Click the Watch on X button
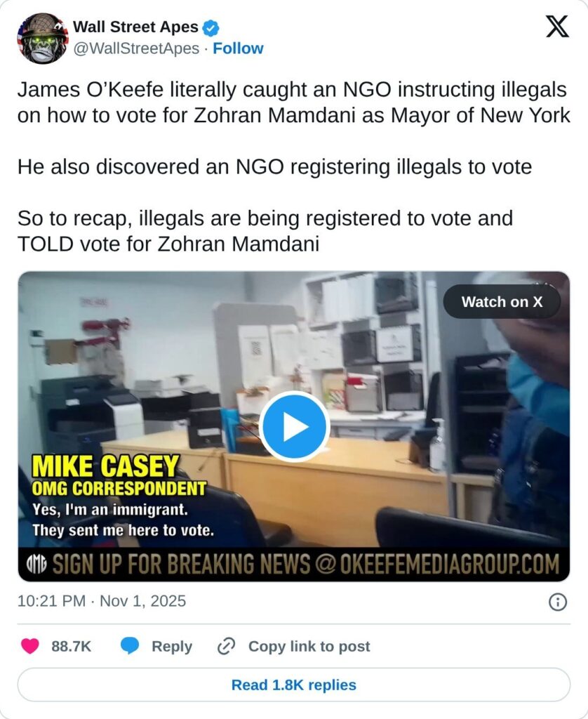 pyautogui.click(x=502, y=302)
